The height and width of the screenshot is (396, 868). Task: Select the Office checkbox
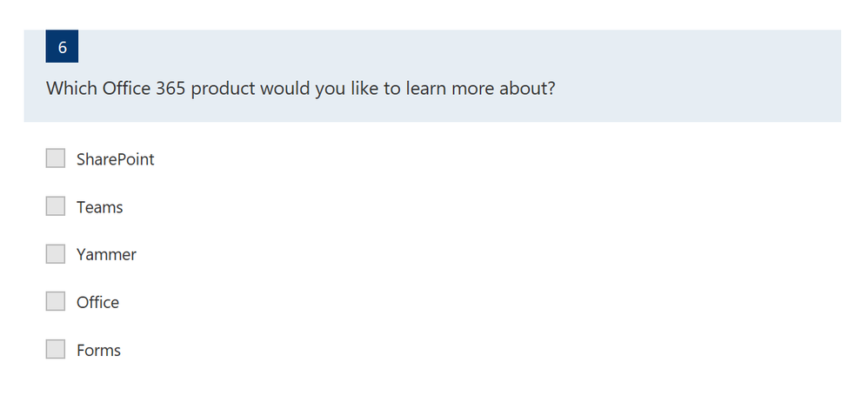click(56, 301)
